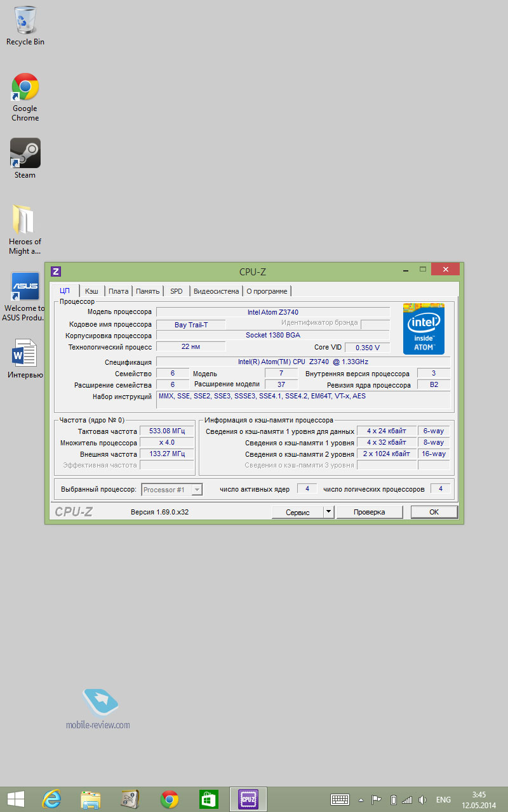Click the 6-way associativity value
Screen dimensions: 508x812
tap(434, 431)
